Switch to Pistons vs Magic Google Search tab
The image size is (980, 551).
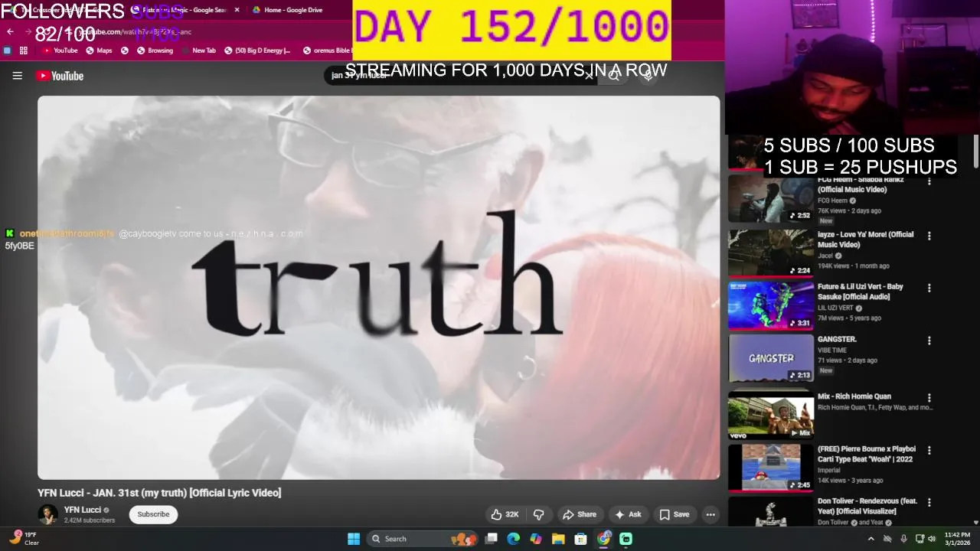(x=184, y=10)
